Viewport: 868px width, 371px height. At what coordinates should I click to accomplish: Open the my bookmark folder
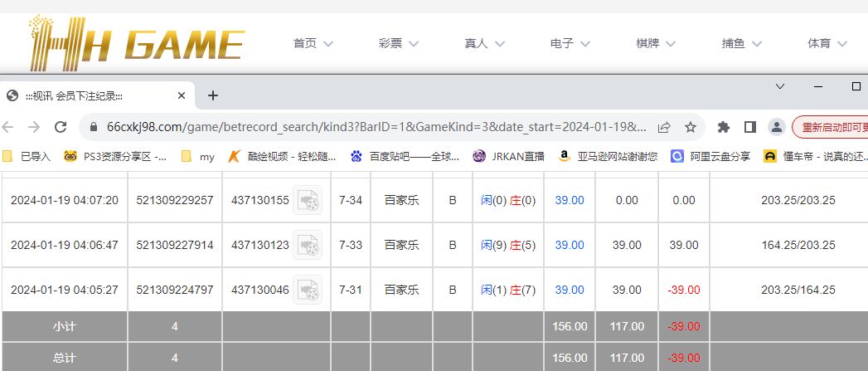click(198, 156)
